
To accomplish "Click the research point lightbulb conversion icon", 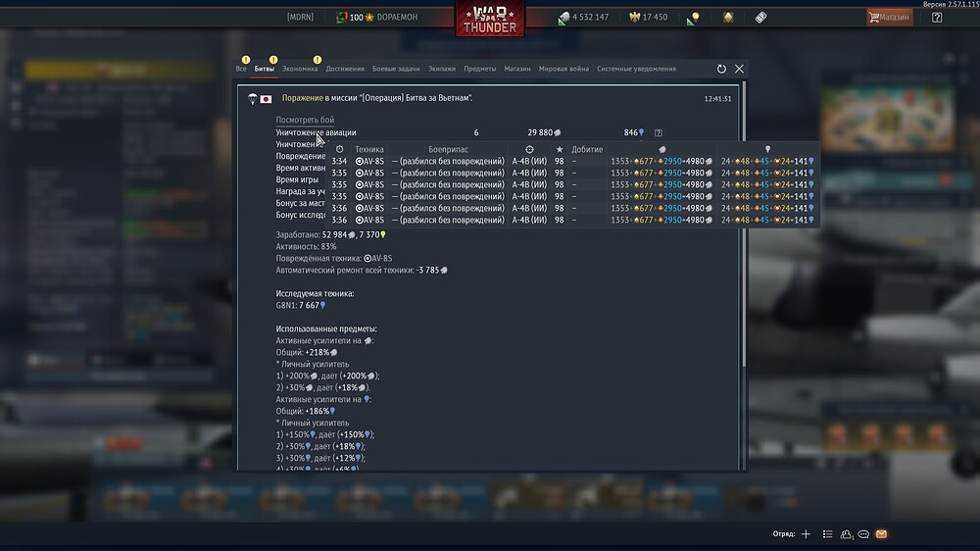I will (693, 18).
